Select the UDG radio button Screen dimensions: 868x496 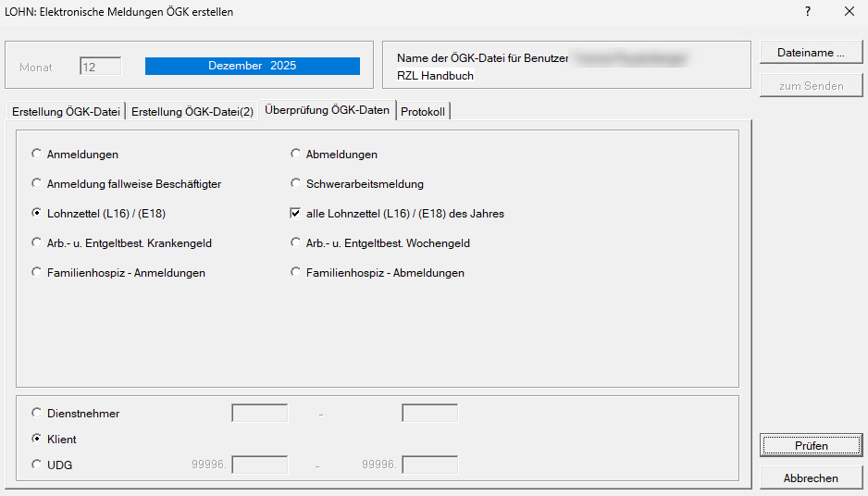(37, 465)
